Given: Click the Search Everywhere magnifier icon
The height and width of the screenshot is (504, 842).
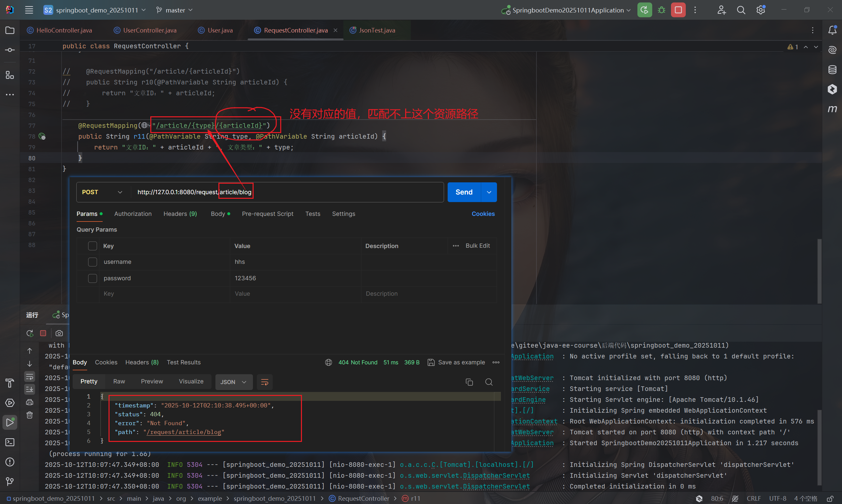Looking at the screenshot, I should coord(741,10).
